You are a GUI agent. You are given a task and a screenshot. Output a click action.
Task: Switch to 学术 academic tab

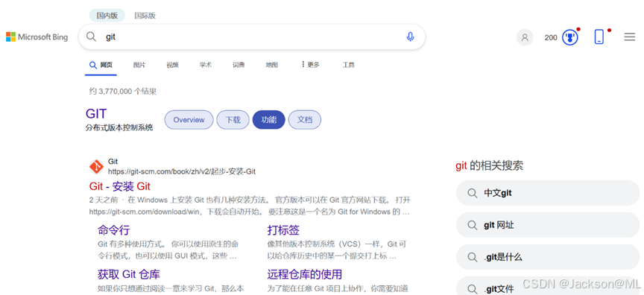tap(206, 65)
